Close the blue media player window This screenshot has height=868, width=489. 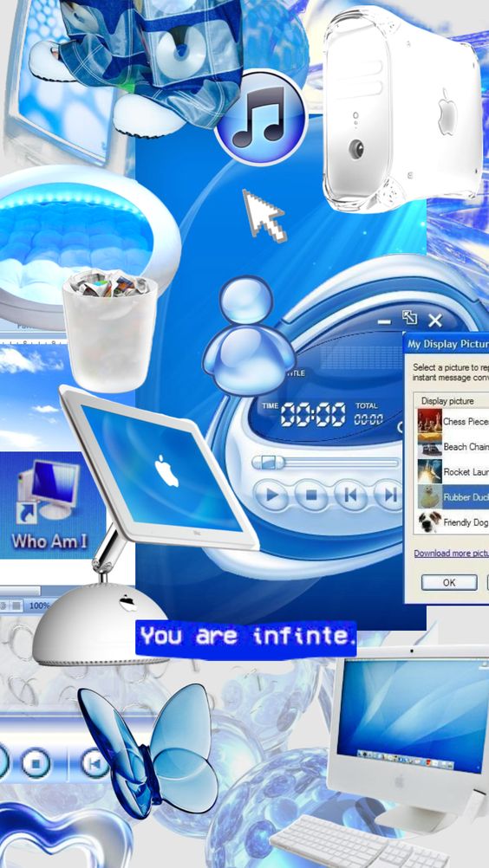[435, 321]
